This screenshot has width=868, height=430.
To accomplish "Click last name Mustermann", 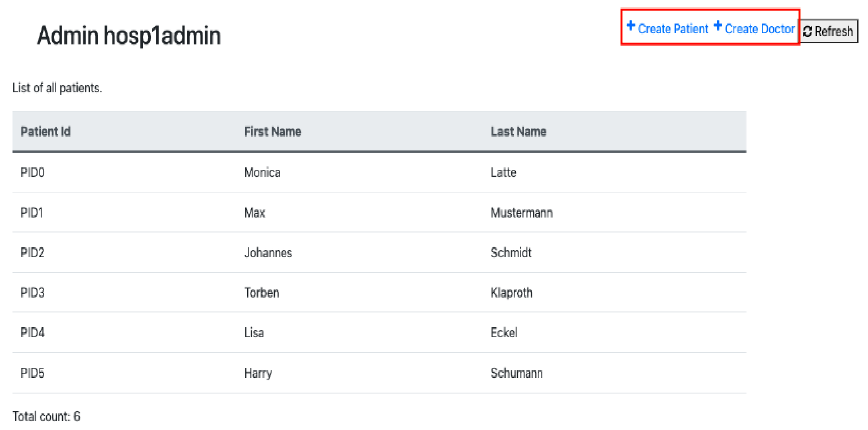I will tap(521, 213).
